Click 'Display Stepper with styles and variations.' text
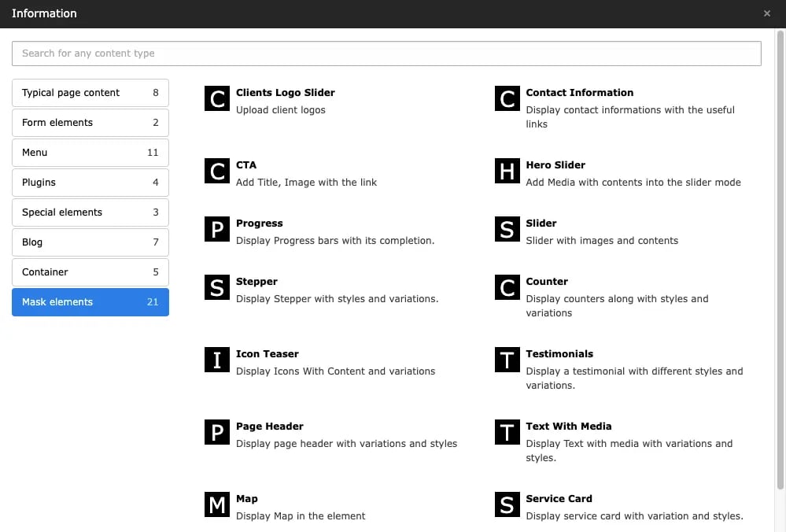Image resolution: width=786 pixels, height=532 pixels. 337,299
